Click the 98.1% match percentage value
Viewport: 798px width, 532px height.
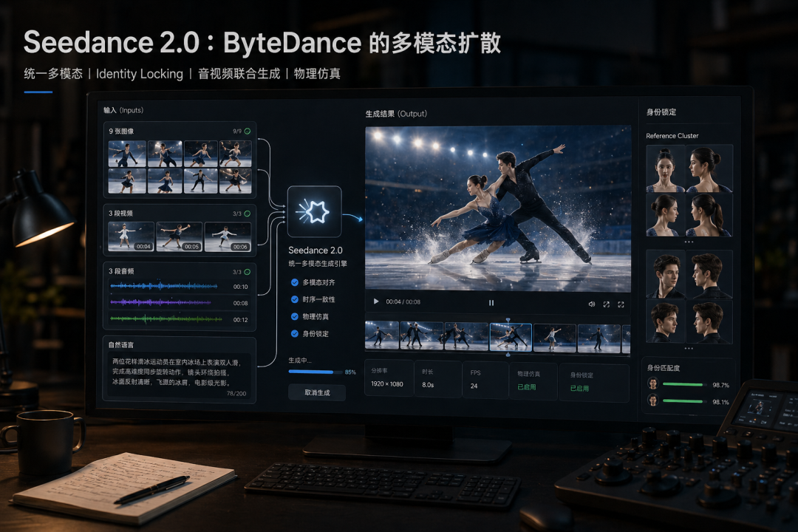pos(720,402)
